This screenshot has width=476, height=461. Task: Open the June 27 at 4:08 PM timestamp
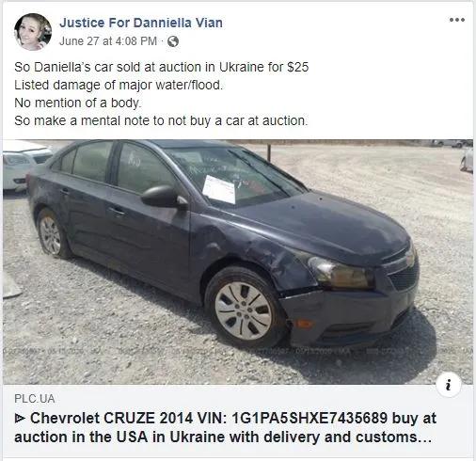pyautogui.click(x=108, y=41)
